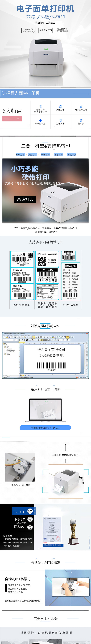Click the 3C certification badge icon

[x=30, y=511]
